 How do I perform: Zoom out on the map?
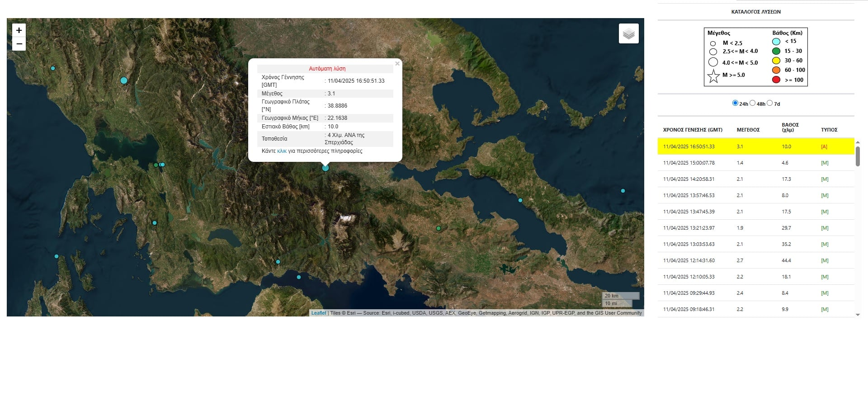point(19,44)
